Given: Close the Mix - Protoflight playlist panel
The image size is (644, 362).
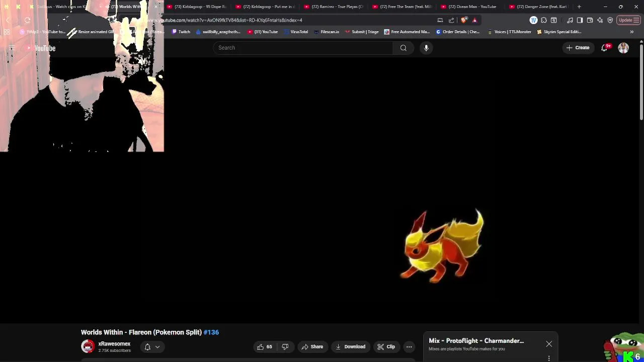Looking at the screenshot, I should click(x=549, y=344).
